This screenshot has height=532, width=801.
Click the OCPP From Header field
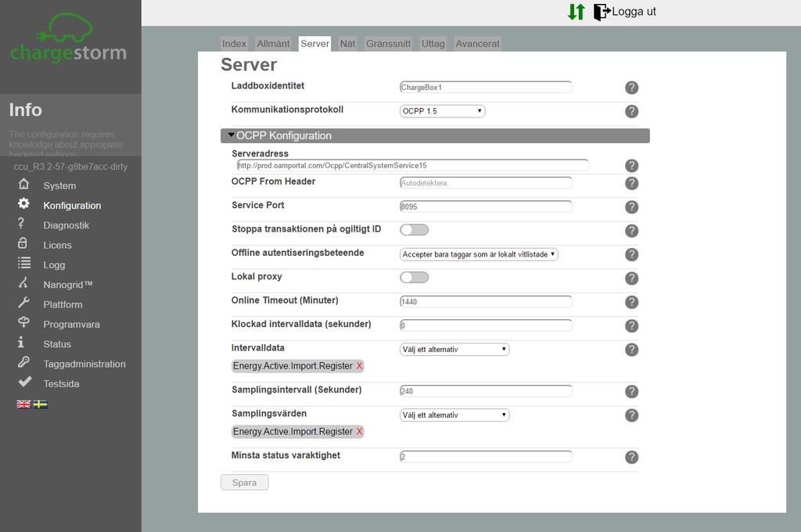point(486,182)
